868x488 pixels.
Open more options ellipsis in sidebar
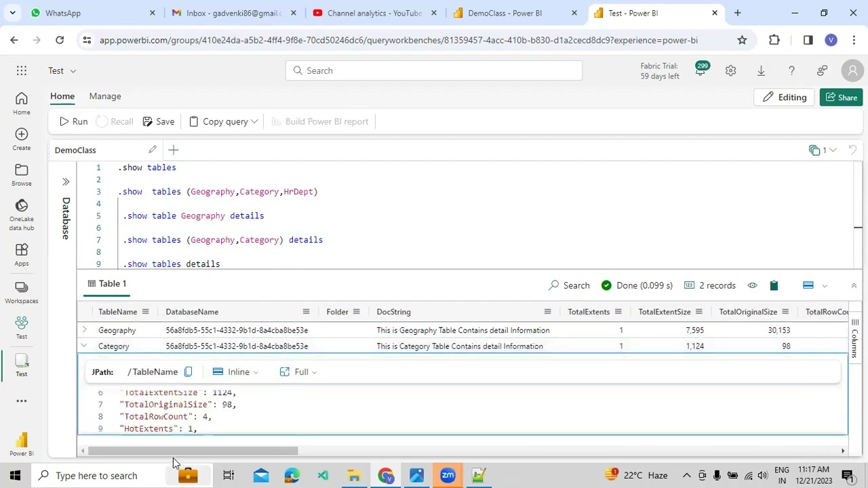[22, 401]
